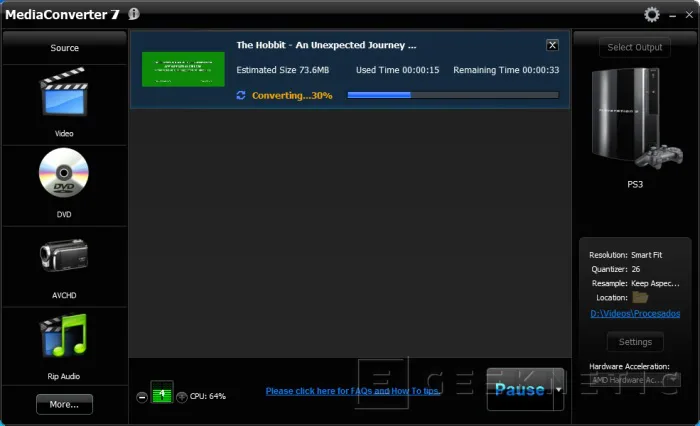Open the Hardware Acceleration dropdown
Viewport: 700px width, 426px height.
[x=635, y=380]
